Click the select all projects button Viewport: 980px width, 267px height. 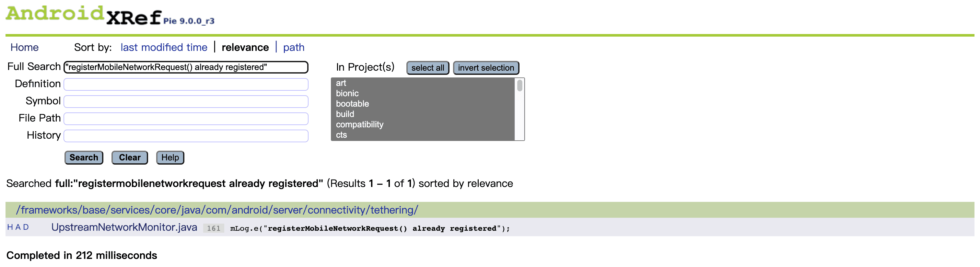click(x=427, y=68)
